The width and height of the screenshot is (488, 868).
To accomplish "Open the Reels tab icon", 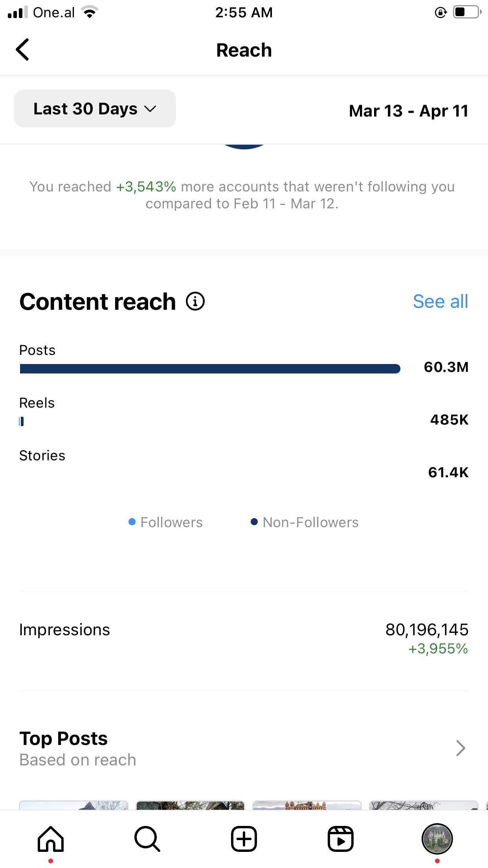I will [x=340, y=839].
